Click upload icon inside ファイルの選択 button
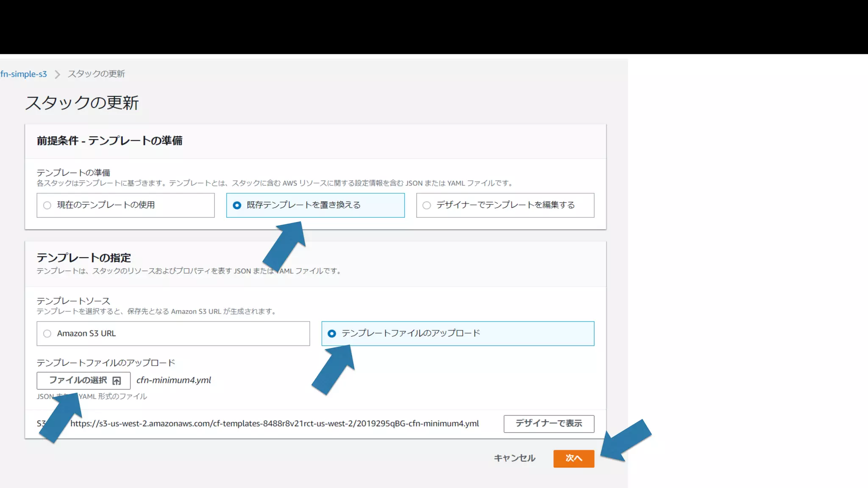868x488 pixels. [117, 381]
